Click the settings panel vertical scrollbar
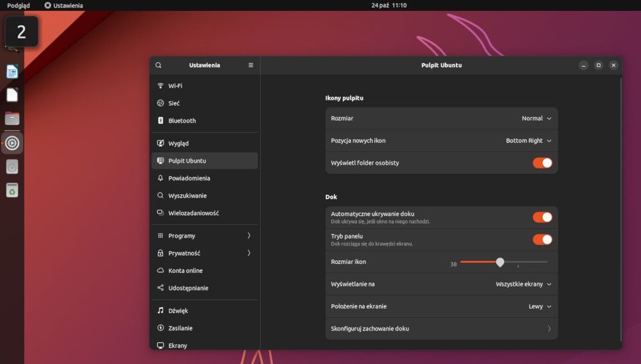The image size is (641, 364). [620, 209]
